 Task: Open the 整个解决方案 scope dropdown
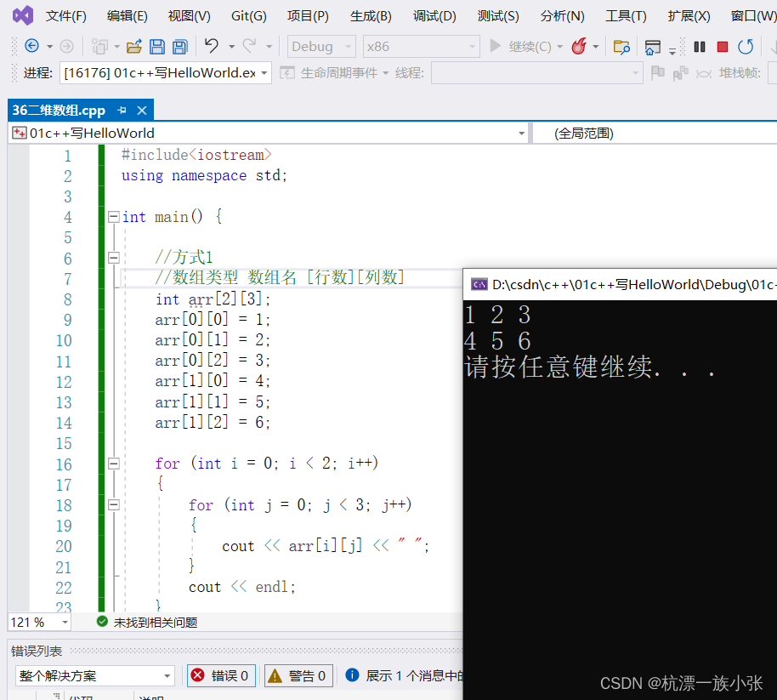point(95,675)
